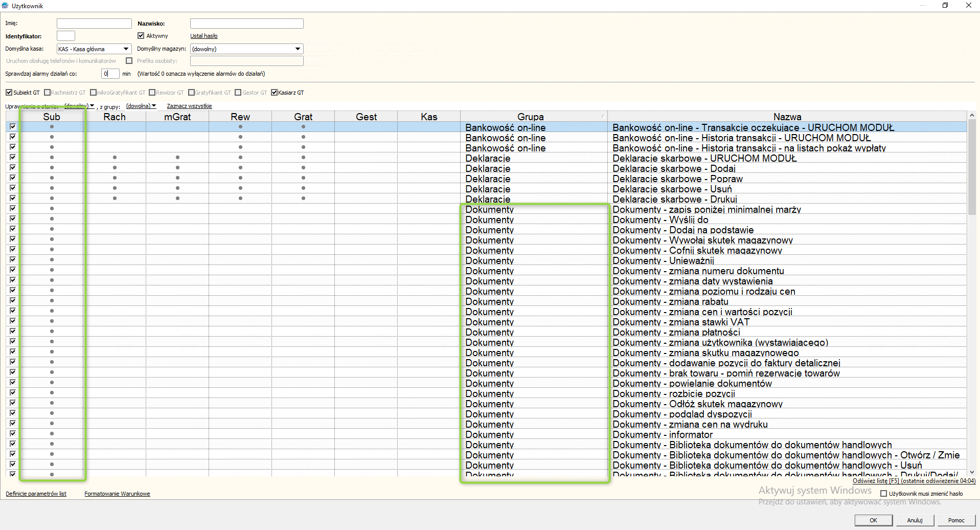Click the 'Zaznacz wszystkie' link
The width and height of the screenshot is (980, 530).
(189, 106)
